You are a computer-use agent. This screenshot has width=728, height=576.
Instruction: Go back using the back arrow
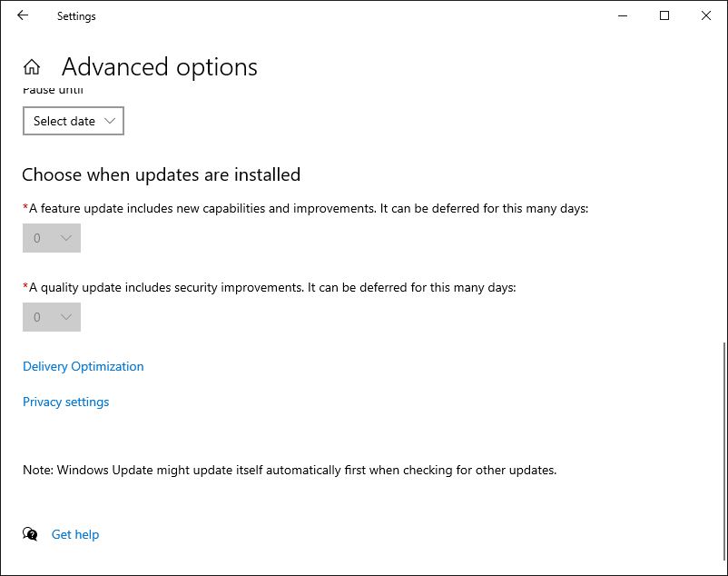(x=23, y=15)
